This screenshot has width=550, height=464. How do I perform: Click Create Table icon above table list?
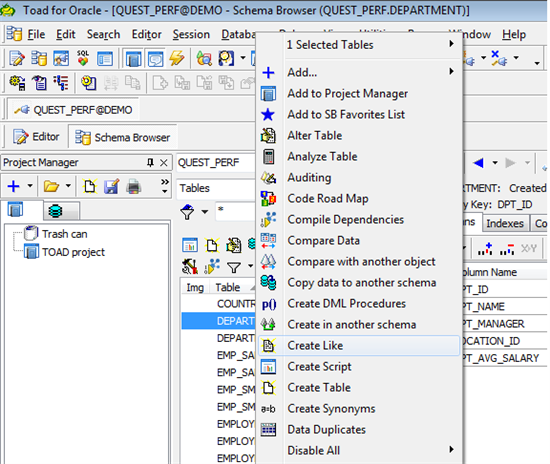tap(212, 245)
